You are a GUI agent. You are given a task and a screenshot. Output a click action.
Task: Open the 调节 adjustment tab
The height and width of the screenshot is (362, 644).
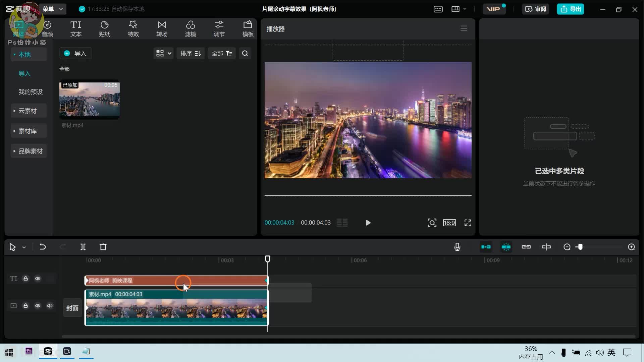(219, 29)
